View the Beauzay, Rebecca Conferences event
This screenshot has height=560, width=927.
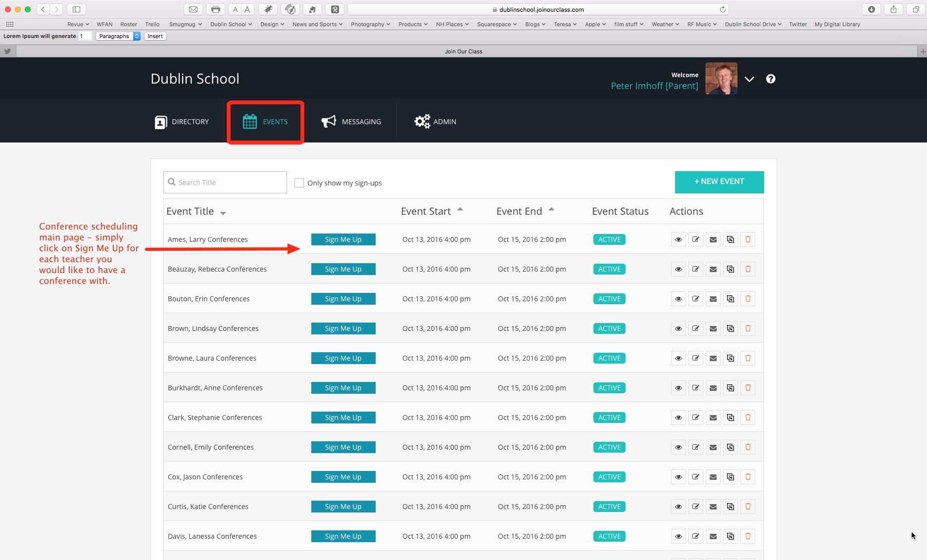pyautogui.click(x=679, y=269)
